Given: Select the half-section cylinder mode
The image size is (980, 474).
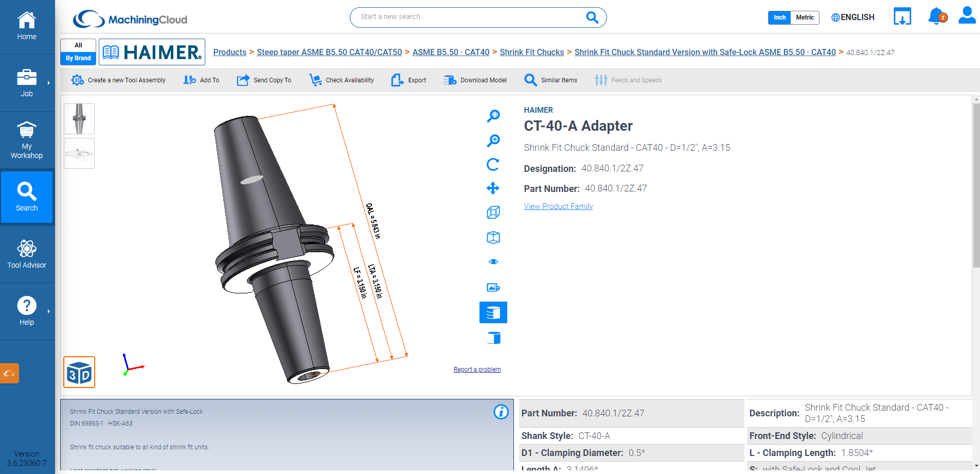Looking at the screenshot, I should (493, 338).
